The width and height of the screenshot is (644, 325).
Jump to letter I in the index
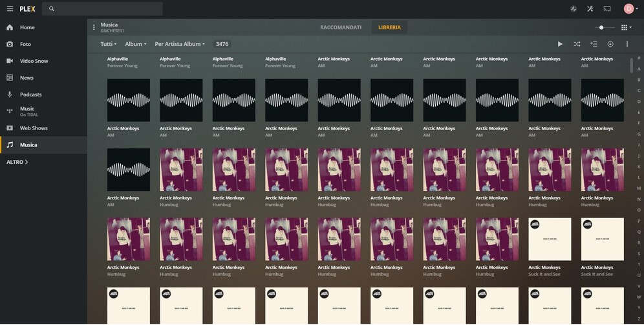(639, 145)
